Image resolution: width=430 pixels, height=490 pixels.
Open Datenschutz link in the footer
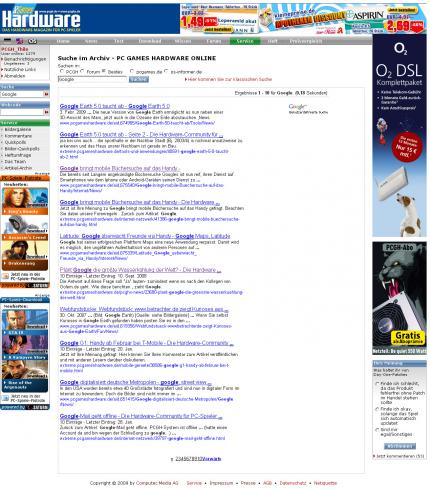[293, 483]
